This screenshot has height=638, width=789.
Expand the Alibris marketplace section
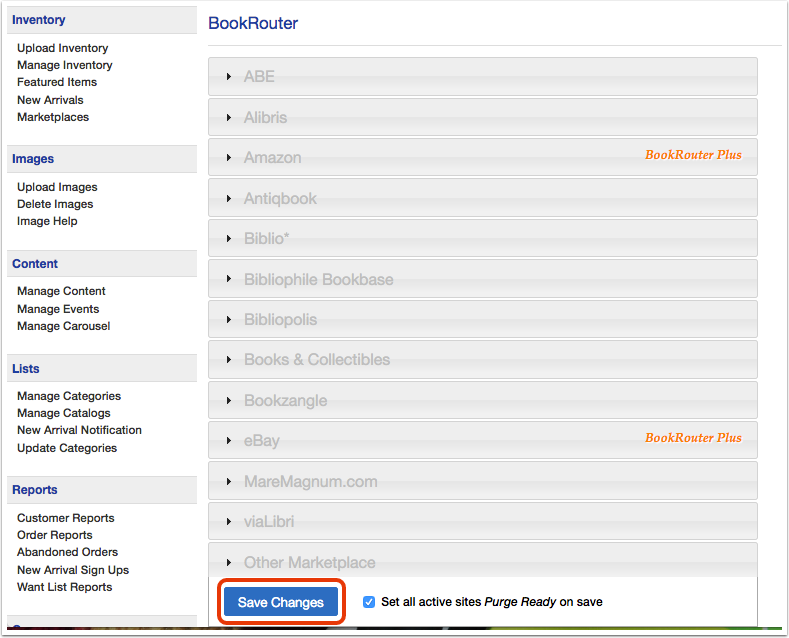[x=483, y=117]
